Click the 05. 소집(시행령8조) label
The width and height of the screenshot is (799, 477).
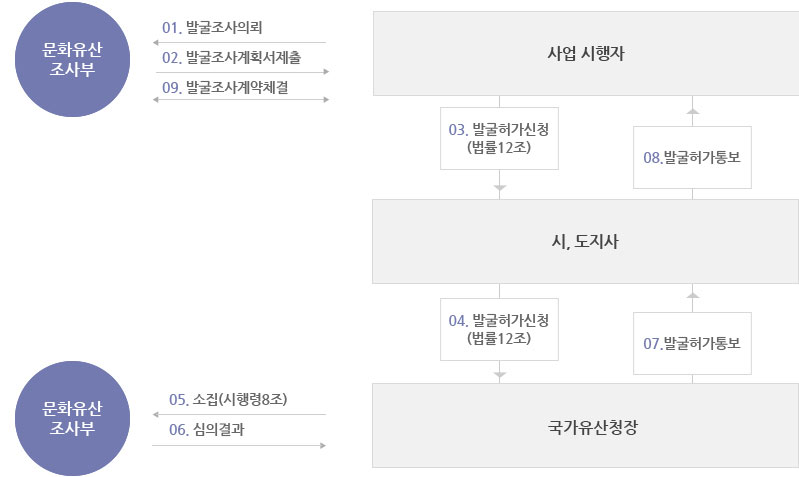pos(229,399)
